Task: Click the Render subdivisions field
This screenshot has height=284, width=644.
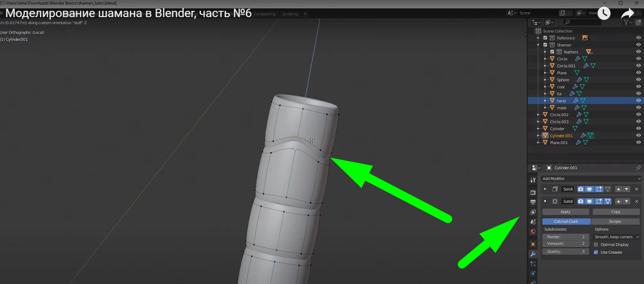Action: coord(565,237)
